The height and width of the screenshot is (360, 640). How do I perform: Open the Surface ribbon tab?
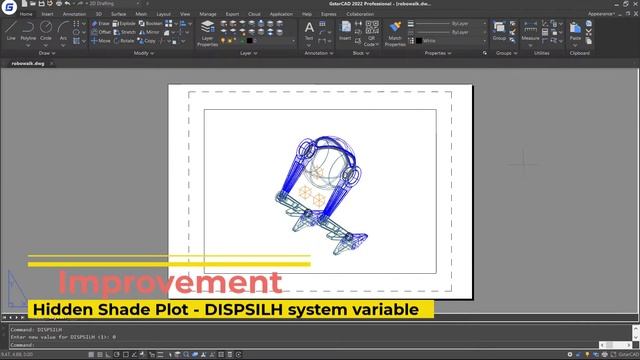(x=118, y=14)
